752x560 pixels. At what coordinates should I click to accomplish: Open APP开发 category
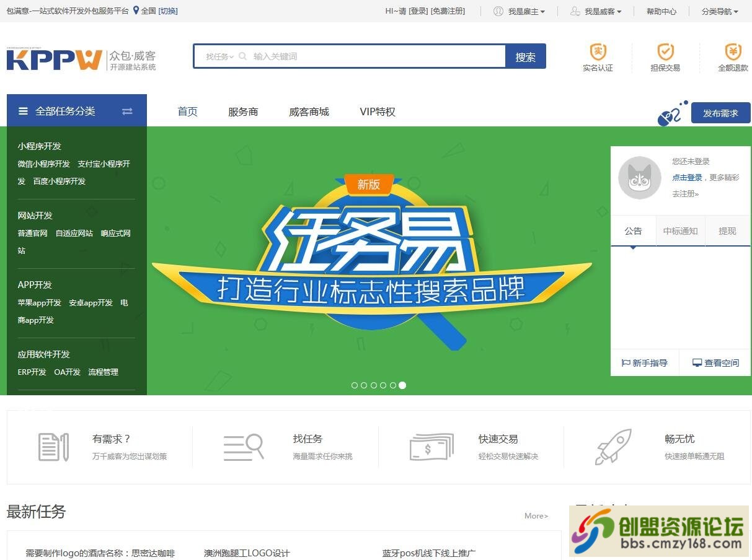coord(35,285)
